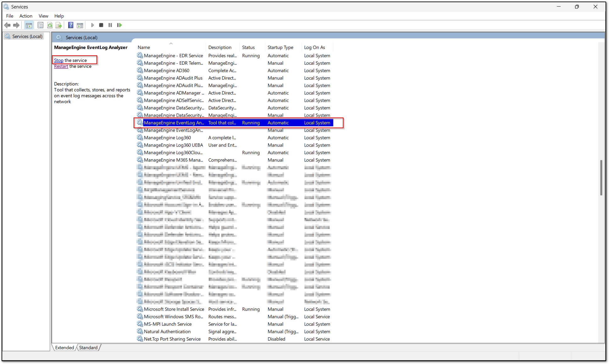Select Services (Local) in the console tree

[x=27, y=36]
